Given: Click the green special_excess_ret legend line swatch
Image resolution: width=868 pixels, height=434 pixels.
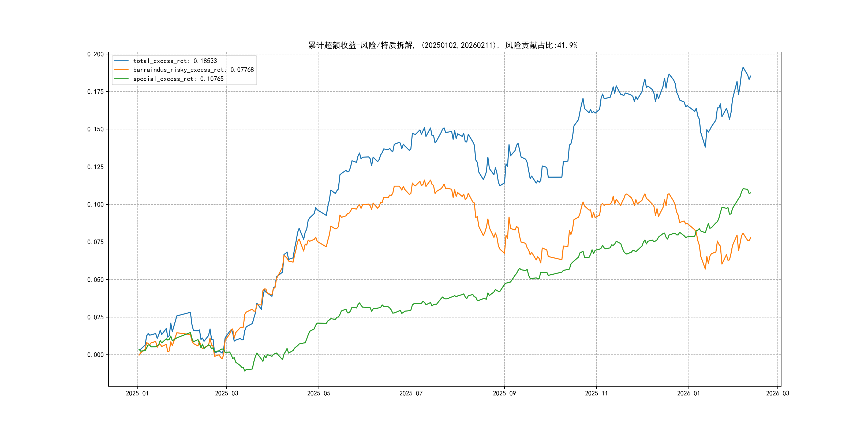Looking at the screenshot, I should click(x=121, y=79).
